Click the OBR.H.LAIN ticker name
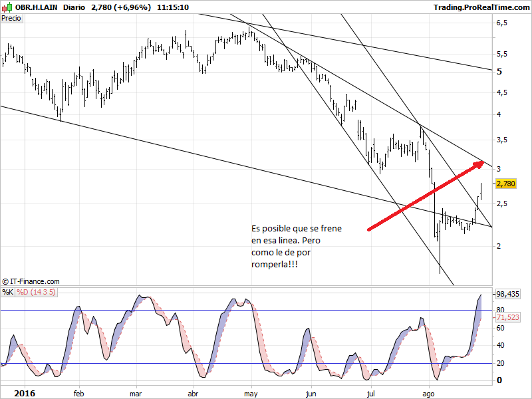The height and width of the screenshot is (399, 532). tap(35, 7)
